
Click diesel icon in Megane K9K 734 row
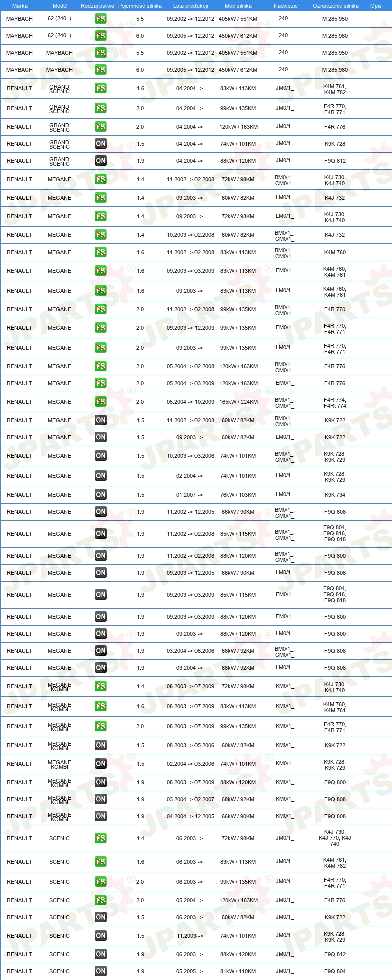click(x=101, y=495)
